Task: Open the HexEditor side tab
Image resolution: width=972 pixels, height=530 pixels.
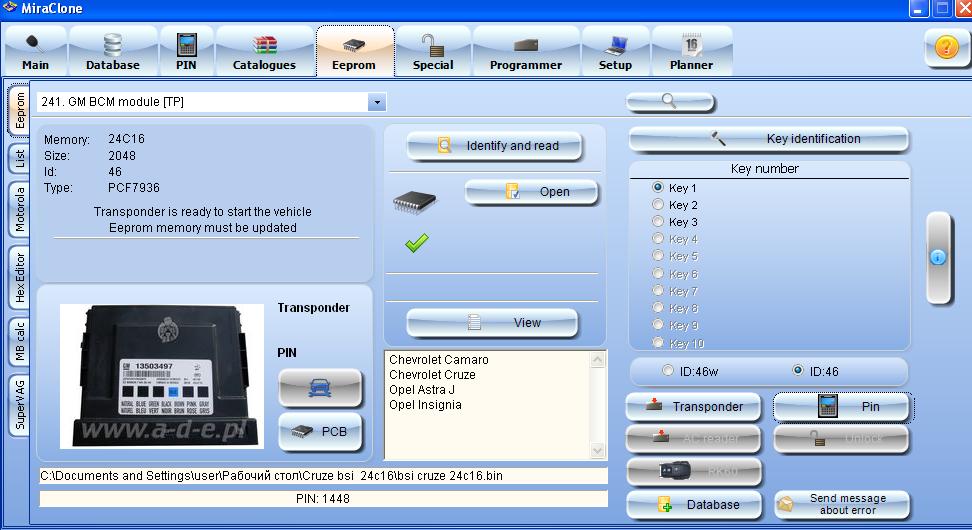Action: 20,277
